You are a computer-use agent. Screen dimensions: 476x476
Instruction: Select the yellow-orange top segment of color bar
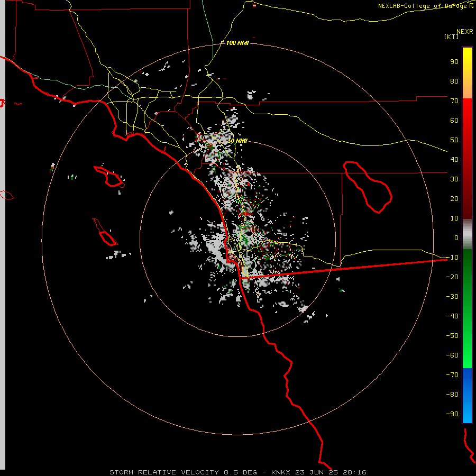pyautogui.click(x=467, y=73)
